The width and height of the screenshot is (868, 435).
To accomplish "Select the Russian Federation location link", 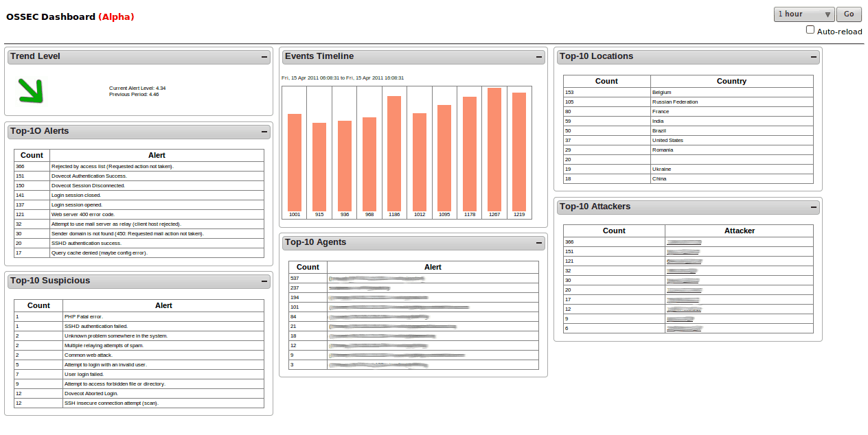I will point(676,102).
